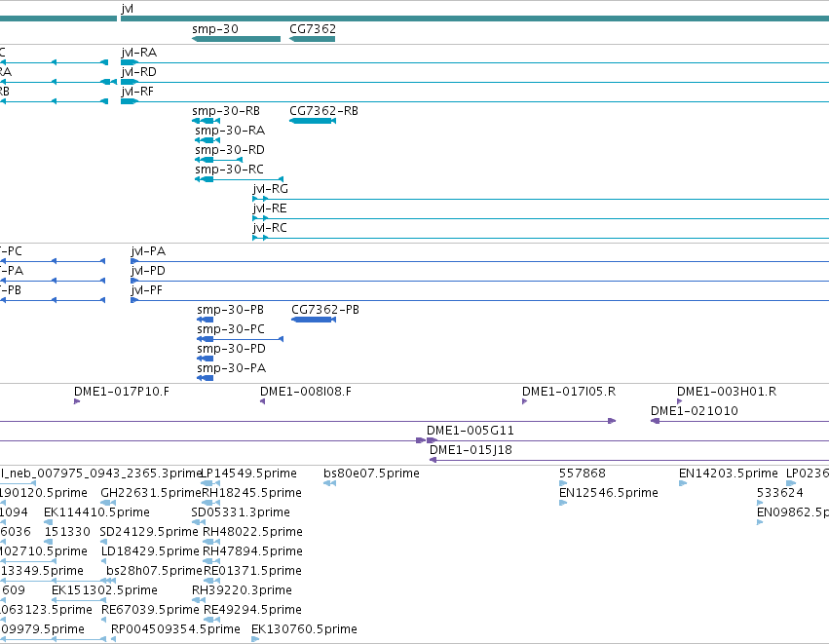Open EST LD18429.5prime
The image size is (829, 644).
click(150, 551)
